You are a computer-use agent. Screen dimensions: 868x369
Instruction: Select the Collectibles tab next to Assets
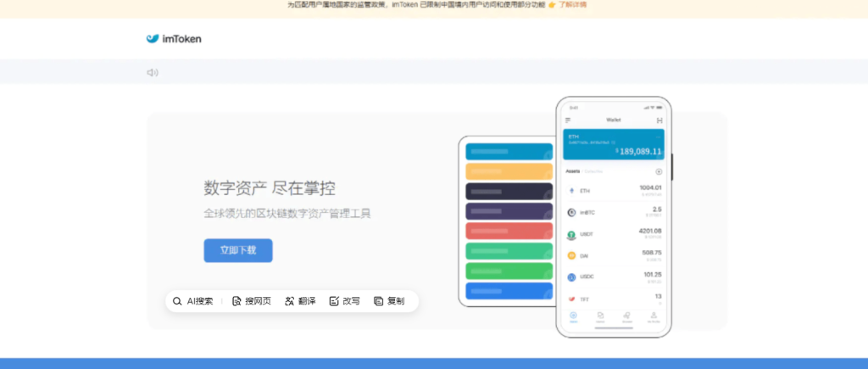[x=594, y=171]
